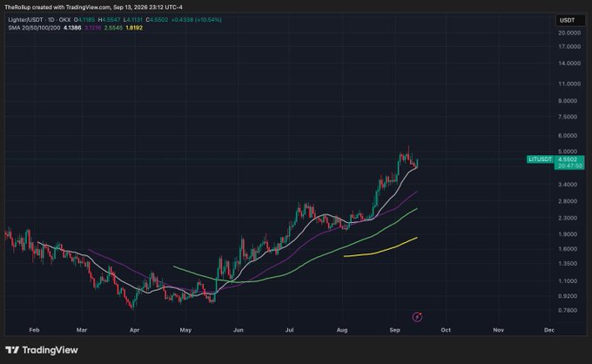Click the 0.7800 price axis label
Image resolution: width=592 pixels, height=364 pixels.
568,310
